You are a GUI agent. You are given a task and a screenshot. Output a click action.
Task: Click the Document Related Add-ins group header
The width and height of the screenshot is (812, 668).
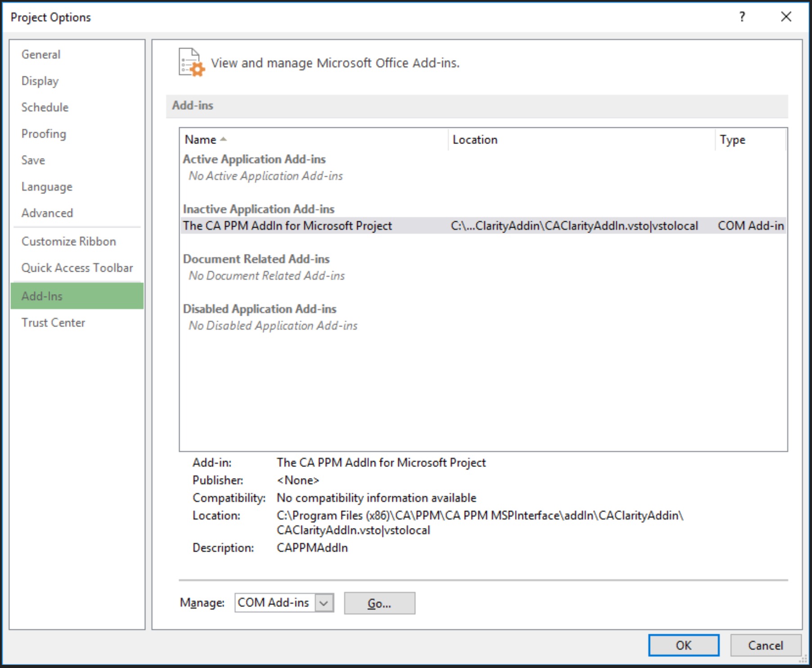256,259
